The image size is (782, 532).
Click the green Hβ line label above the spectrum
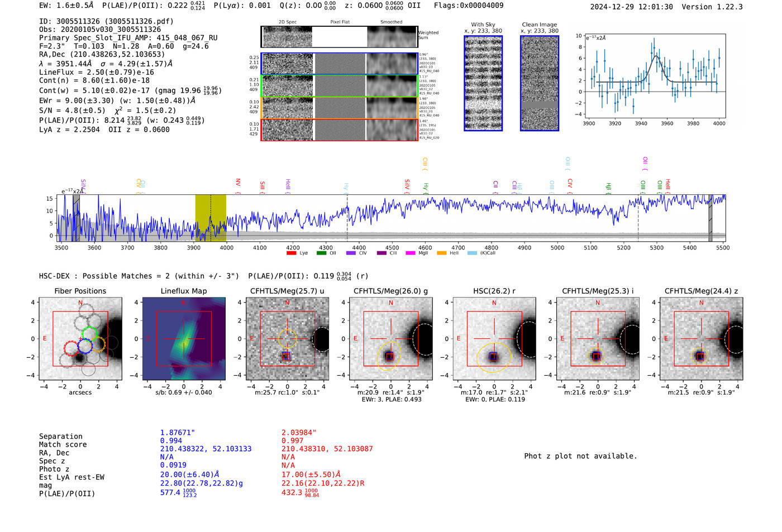[608, 188]
